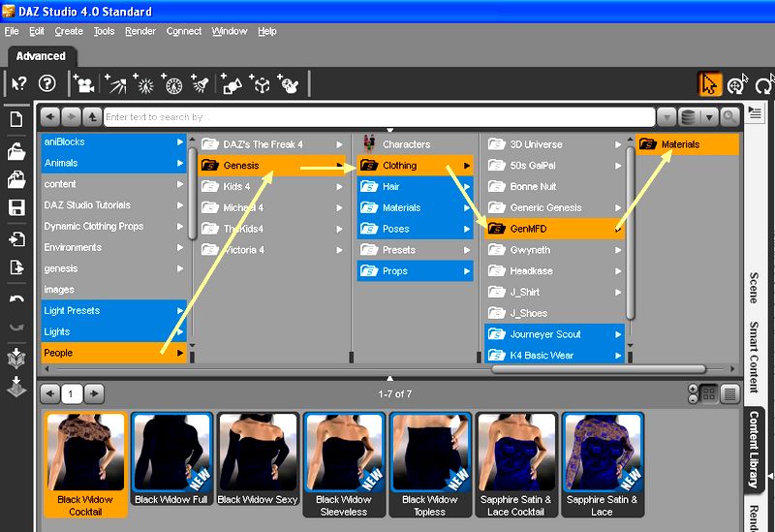Viewport: 775px width, 532px height.
Task: Go to next results page
Action: tap(94, 393)
